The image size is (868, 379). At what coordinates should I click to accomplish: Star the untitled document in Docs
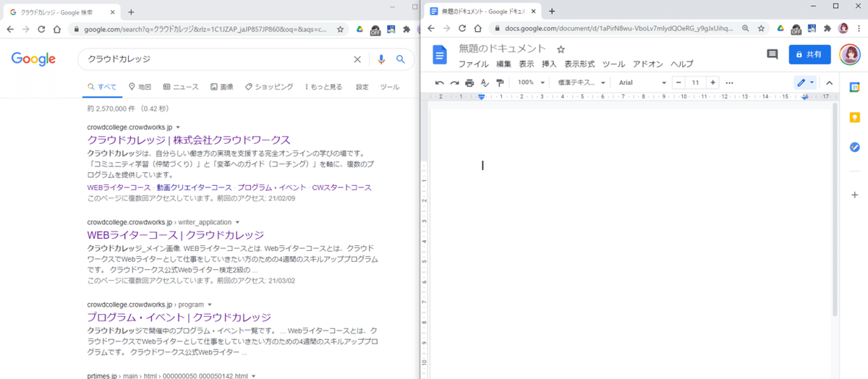561,49
